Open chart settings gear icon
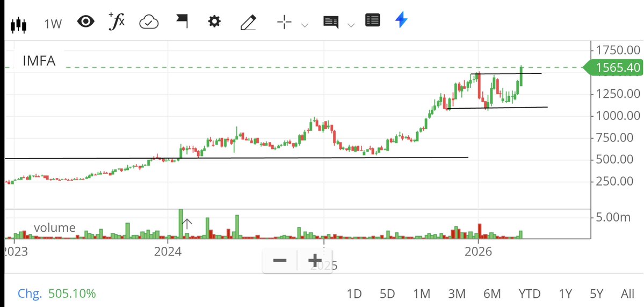The width and height of the screenshot is (644, 307). tap(214, 22)
